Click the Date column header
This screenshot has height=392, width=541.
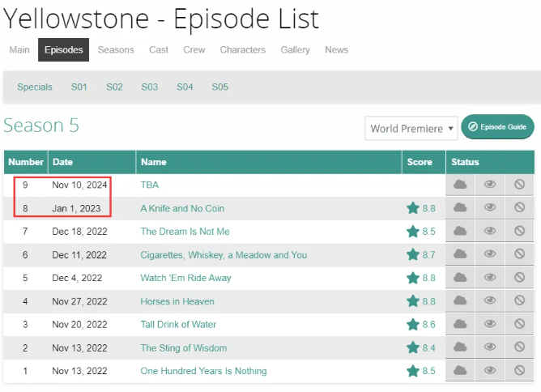[x=63, y=162]
